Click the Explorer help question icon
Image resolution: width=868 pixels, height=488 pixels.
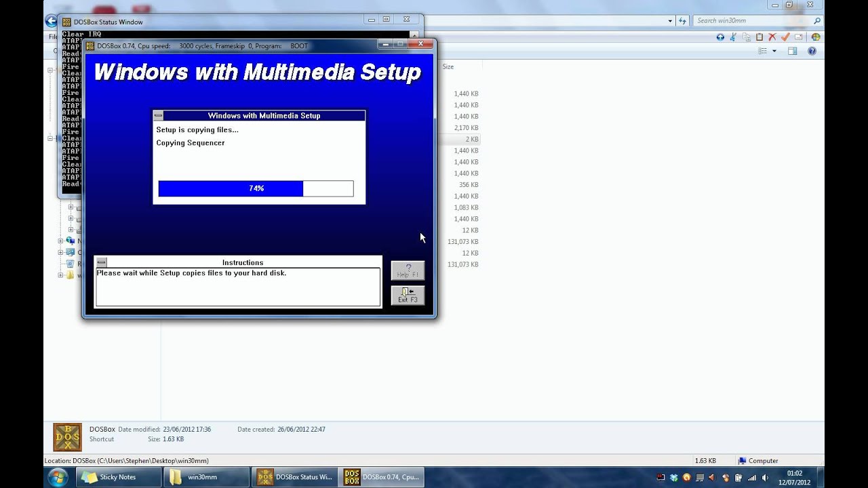pyautogui.click(x=812, y=51)
